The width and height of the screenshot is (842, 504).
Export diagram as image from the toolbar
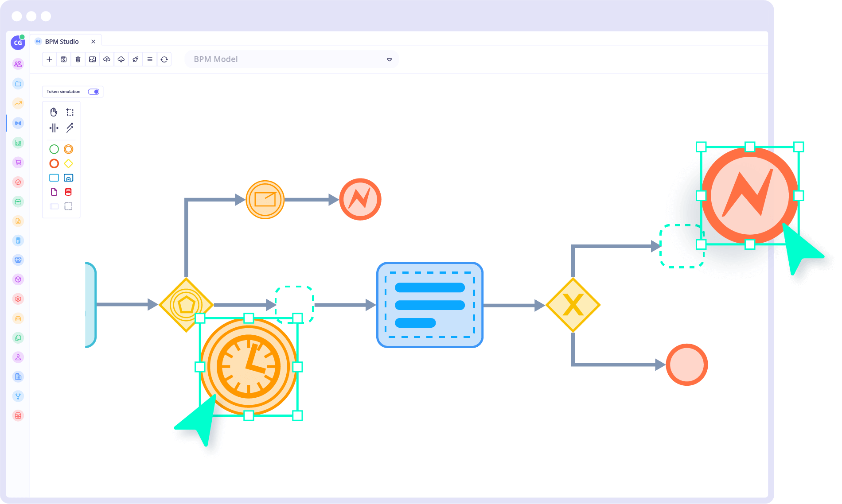tap(92, 59)
